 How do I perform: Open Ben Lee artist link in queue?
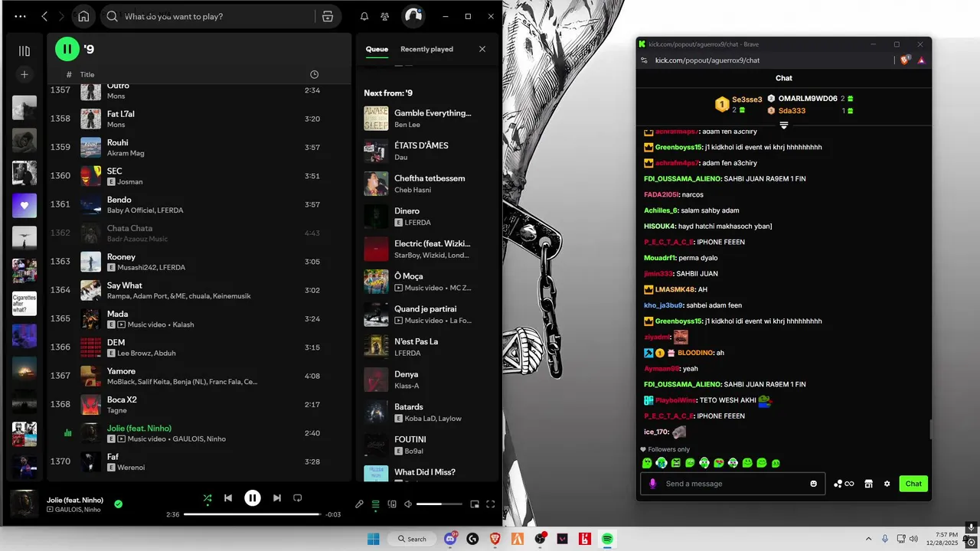pyautogui.click(x=407, y=125)
